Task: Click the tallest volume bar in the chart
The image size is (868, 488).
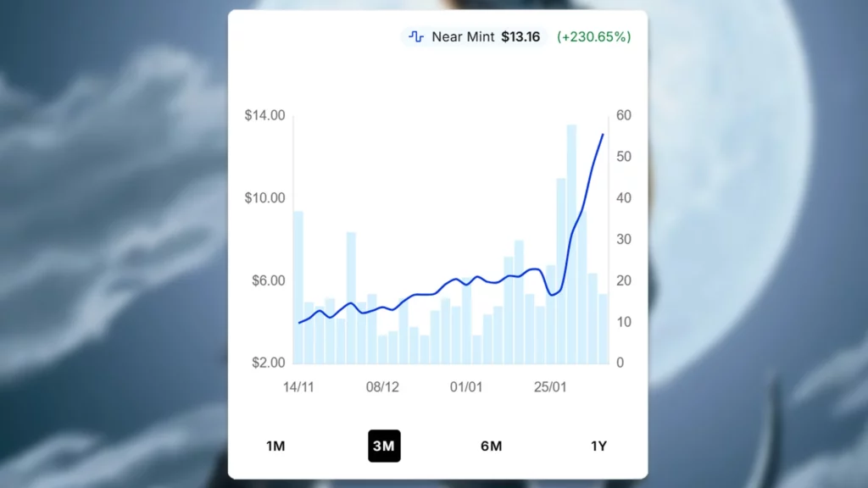Action: pyautogui.click(x=571, y=244)
